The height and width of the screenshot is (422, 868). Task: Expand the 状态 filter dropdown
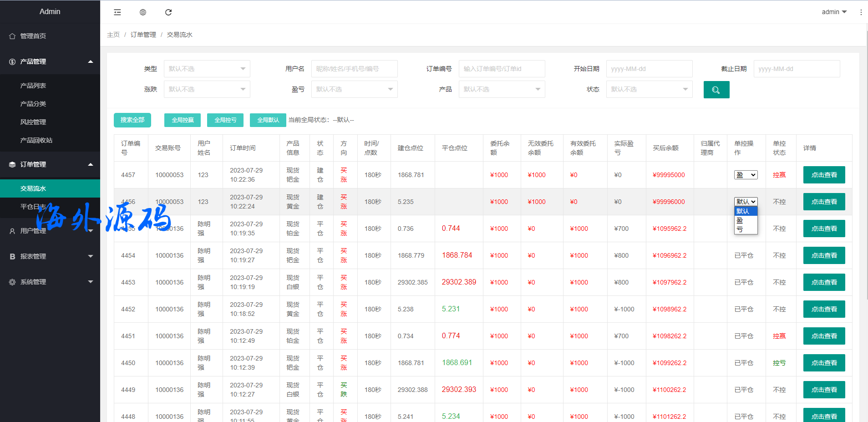pyautogui.click(x=649, y=89)
